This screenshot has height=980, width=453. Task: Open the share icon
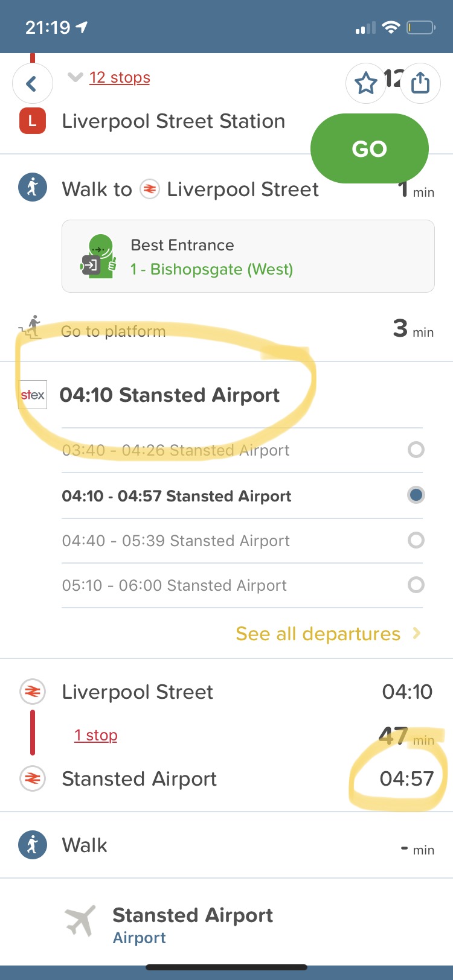(x=420, y=83)
